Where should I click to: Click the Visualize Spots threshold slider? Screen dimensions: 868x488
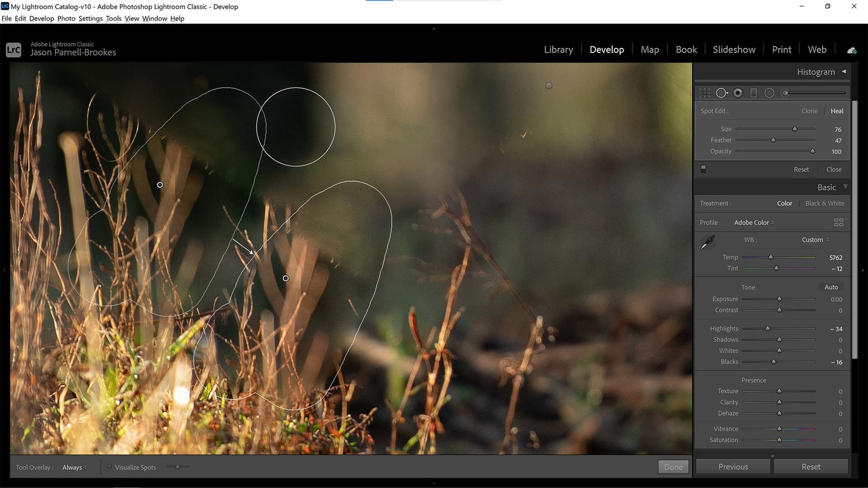(x=178, y=467)
